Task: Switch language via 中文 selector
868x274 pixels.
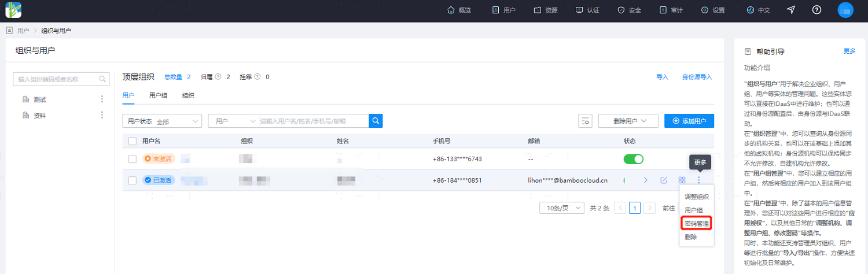Action: click(758, 10)
